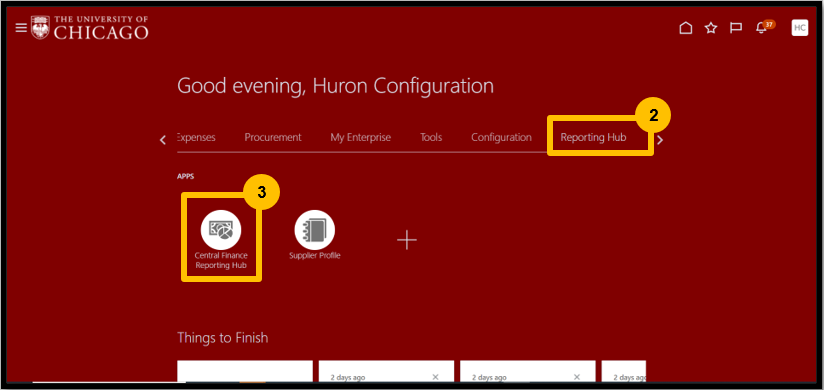Click the University of Chicago logo

pos(90,27)
